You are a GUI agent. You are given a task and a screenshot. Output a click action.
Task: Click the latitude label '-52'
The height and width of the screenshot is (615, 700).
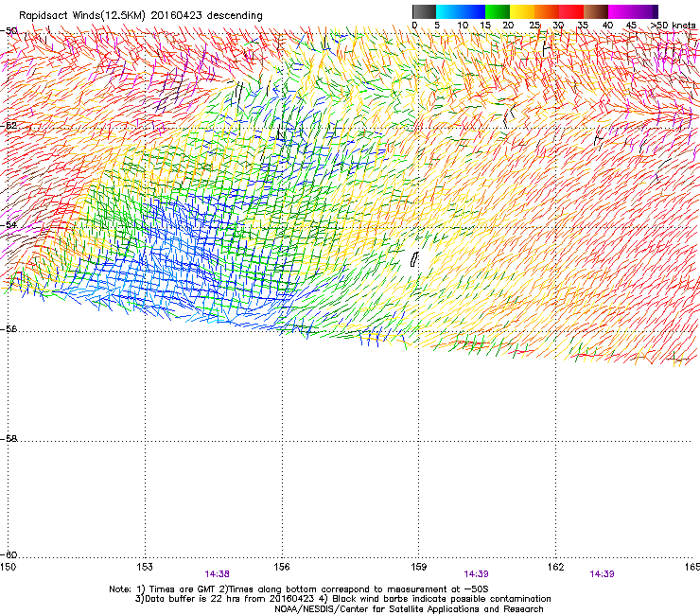9,126
